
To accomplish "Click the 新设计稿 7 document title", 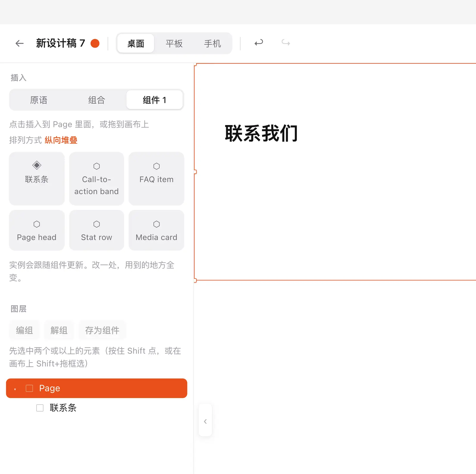I will coord(61,43).
